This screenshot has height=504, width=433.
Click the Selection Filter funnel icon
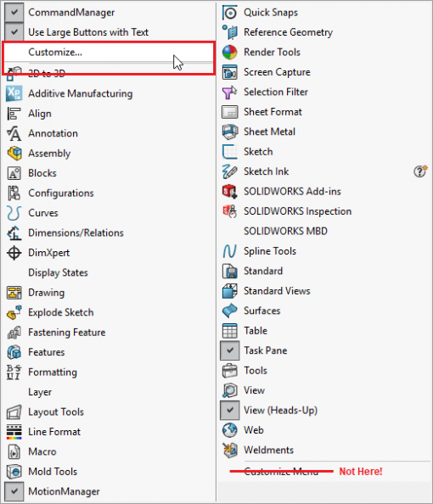[x=230, y=92]
